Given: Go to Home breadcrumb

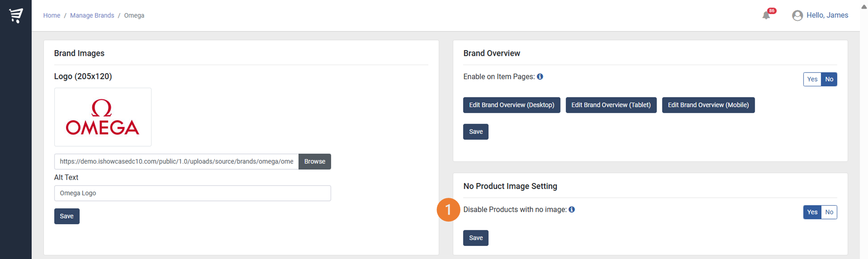Looking at the screenshot, I should pos(52,15).
